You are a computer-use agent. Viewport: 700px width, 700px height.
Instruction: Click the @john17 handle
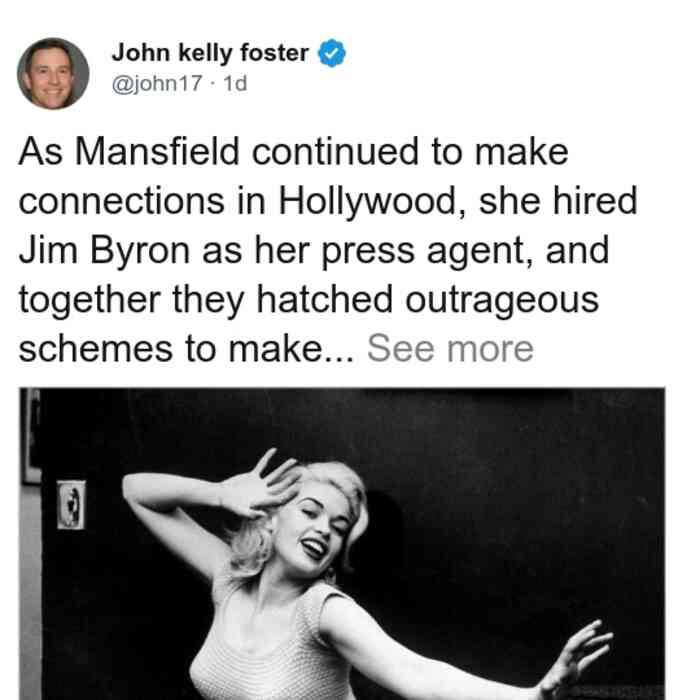coord(157,83)
